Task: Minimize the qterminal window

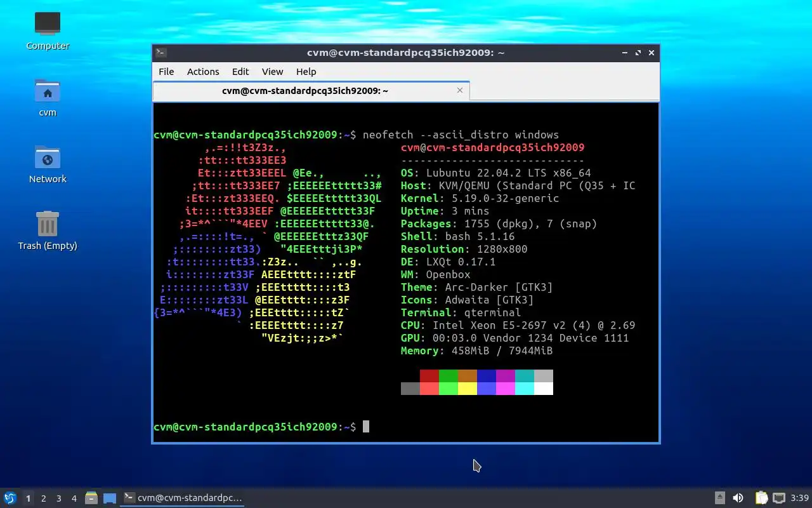Action: [x=625, y=53]
